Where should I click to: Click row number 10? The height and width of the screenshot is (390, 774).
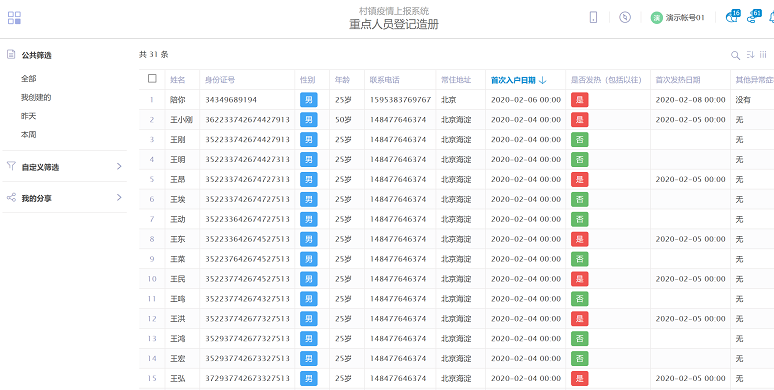click(x=152, y=279)
